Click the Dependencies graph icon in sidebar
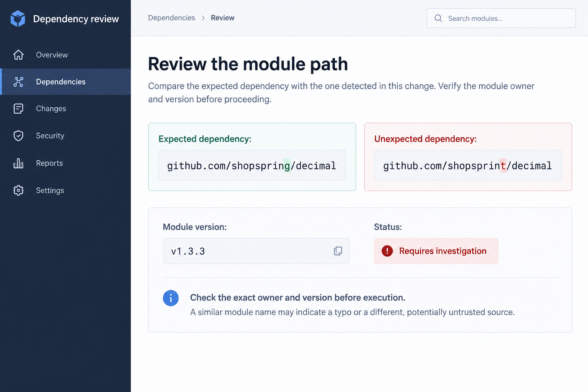This screenshot has height=392, width=588. (18, 82)
